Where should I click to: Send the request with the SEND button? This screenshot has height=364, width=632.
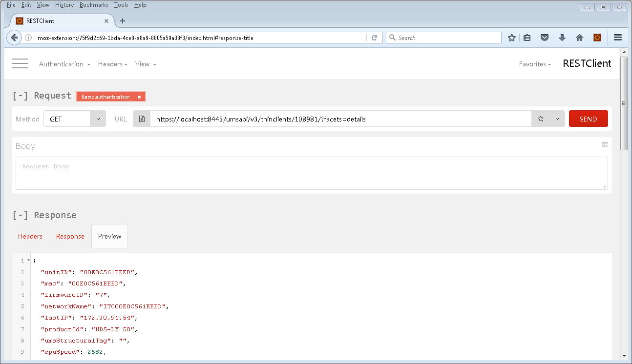point(588,119)
